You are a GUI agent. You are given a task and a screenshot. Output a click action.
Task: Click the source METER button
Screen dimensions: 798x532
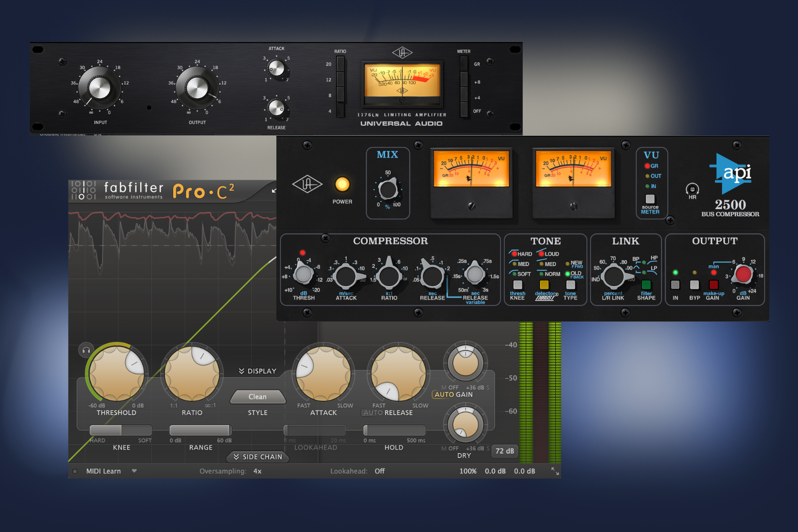click(x=650, y=199)
